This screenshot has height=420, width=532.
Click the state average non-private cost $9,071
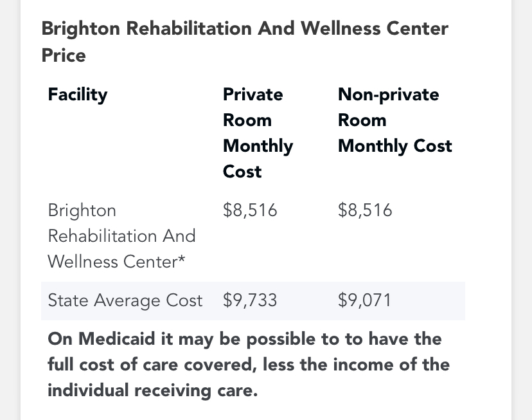(x=364, y=300)
